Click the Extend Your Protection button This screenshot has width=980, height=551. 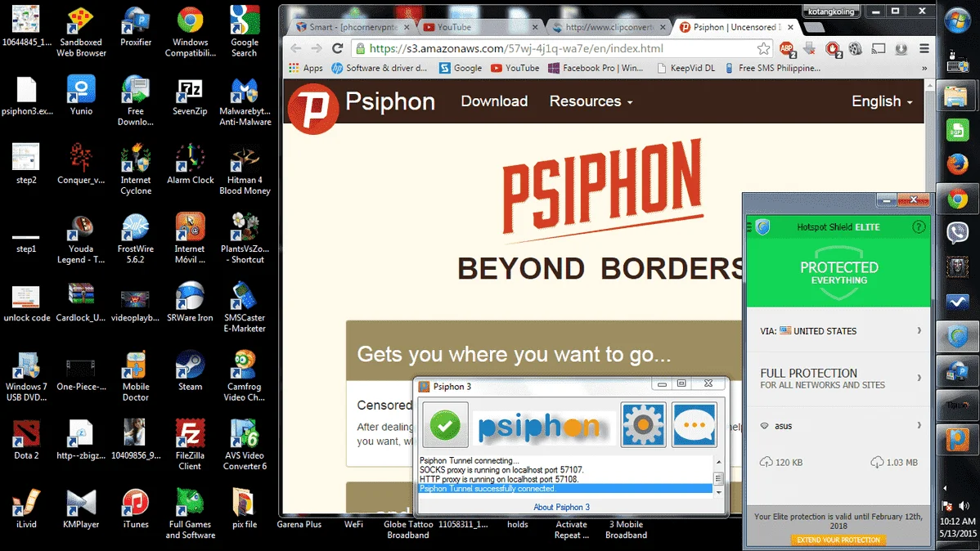coord(838,540)
